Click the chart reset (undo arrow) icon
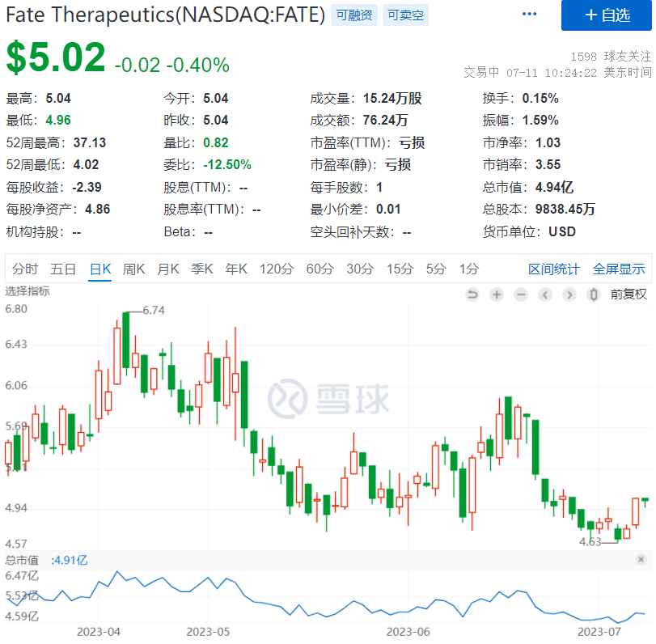The image size is (656, 644). tap(472, 294)
